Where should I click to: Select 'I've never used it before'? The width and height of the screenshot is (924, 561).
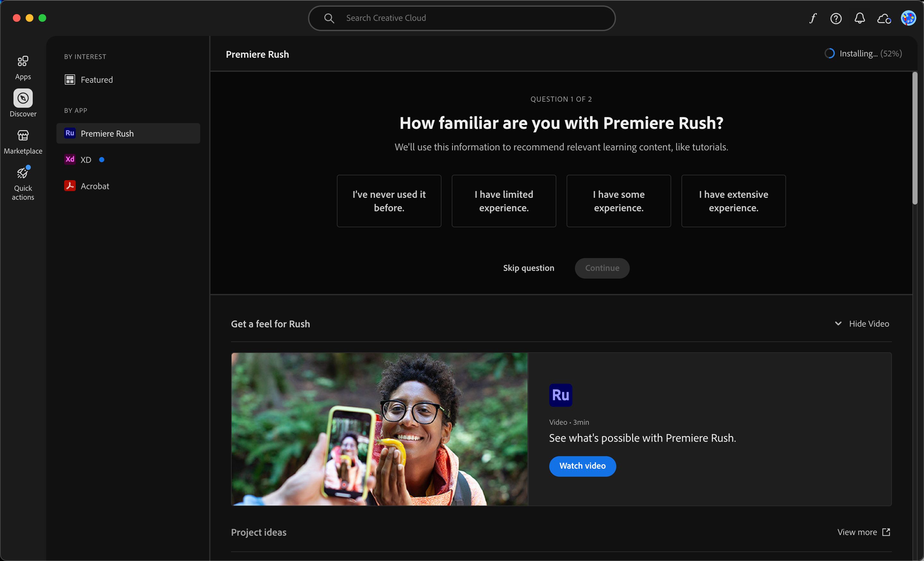(x=389, y=200)
